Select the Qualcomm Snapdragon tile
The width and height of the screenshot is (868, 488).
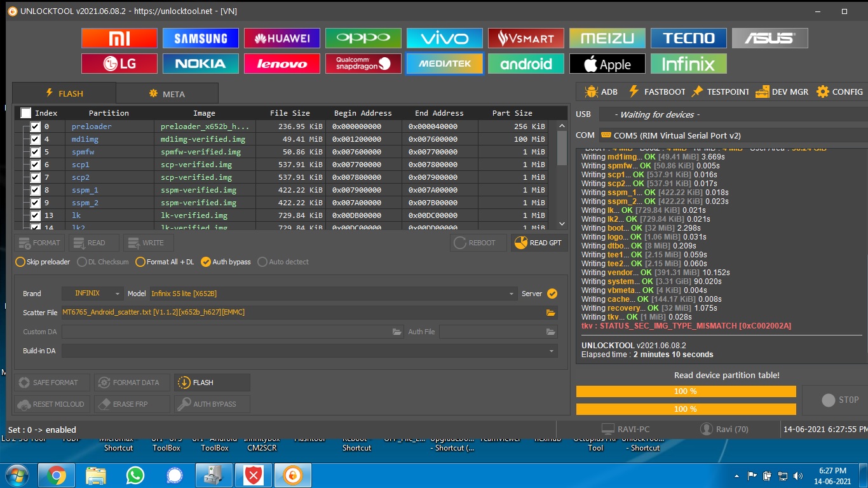pyautogui.click(x=363, y=64)
